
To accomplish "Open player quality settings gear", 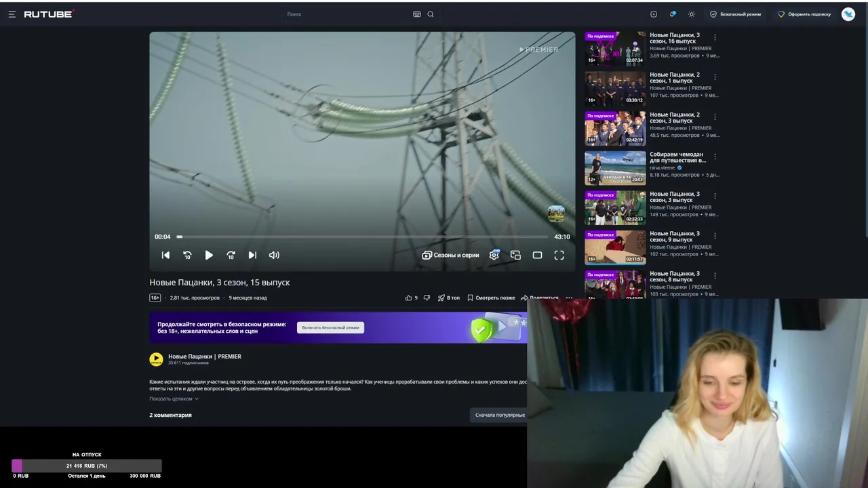I will [x=494, y=255].
